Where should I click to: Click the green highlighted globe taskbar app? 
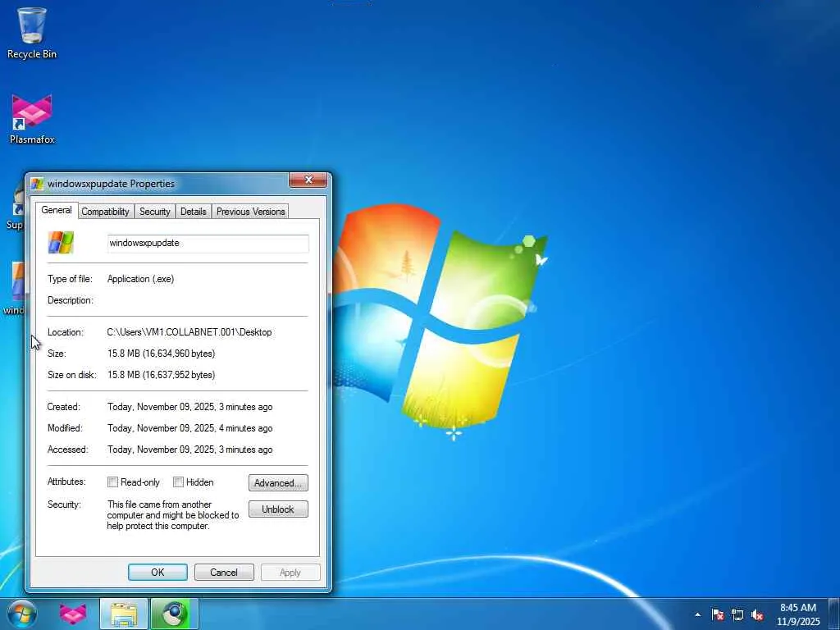pyautogui.click(x=174, y=614)
